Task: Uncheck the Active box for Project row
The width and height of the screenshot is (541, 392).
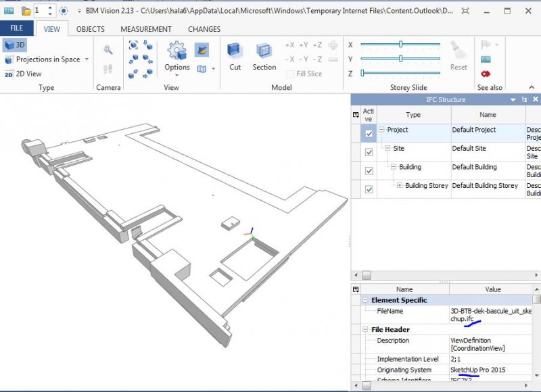Action: coord(369,134)
